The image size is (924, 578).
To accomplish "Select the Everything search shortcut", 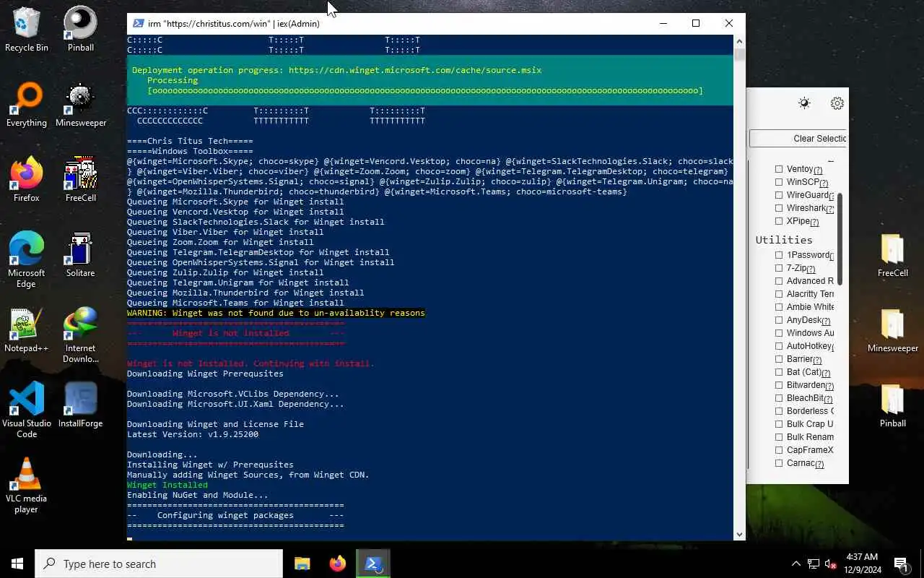I will pyautogui.click(x=27, y=105).
